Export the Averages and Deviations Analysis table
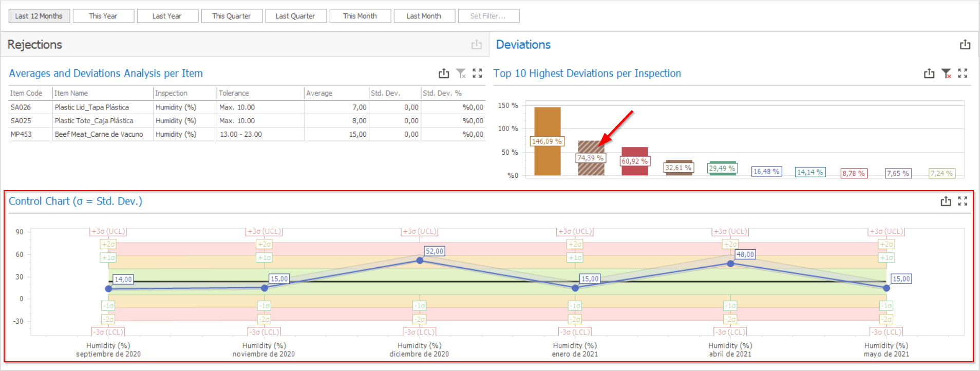This screenshot has width=980, height=371. (x=444, y=73)
